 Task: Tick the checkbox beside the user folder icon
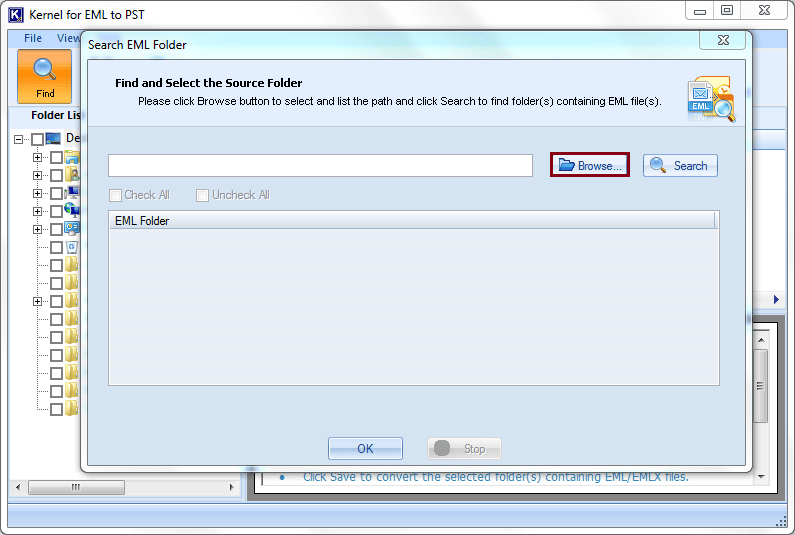[56, 175]
